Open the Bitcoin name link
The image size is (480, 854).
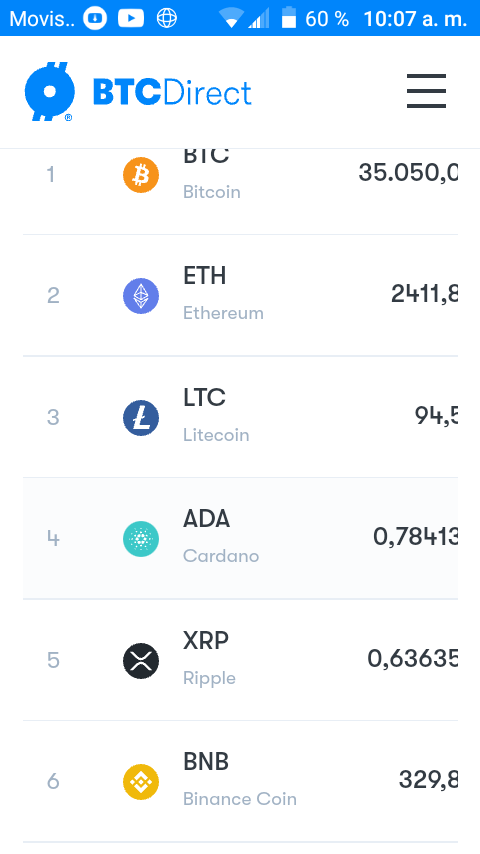(x=211, y=192)
